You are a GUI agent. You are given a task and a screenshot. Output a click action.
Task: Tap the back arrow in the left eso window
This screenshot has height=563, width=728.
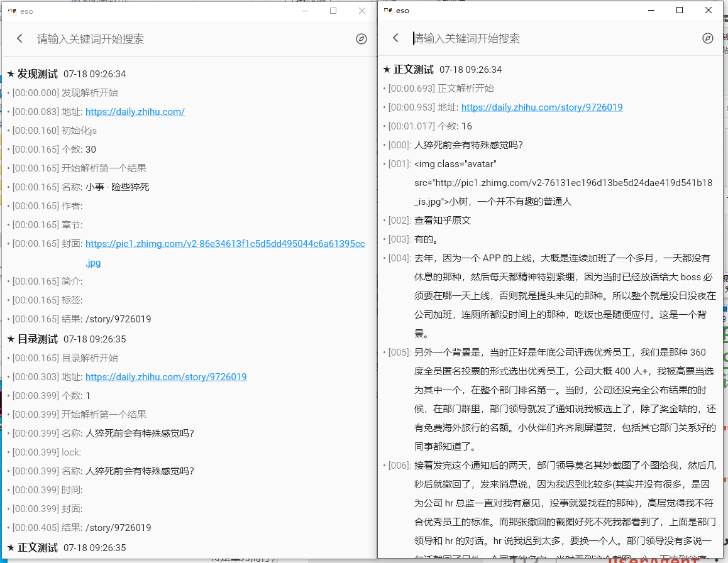click(x=19, y=38)
